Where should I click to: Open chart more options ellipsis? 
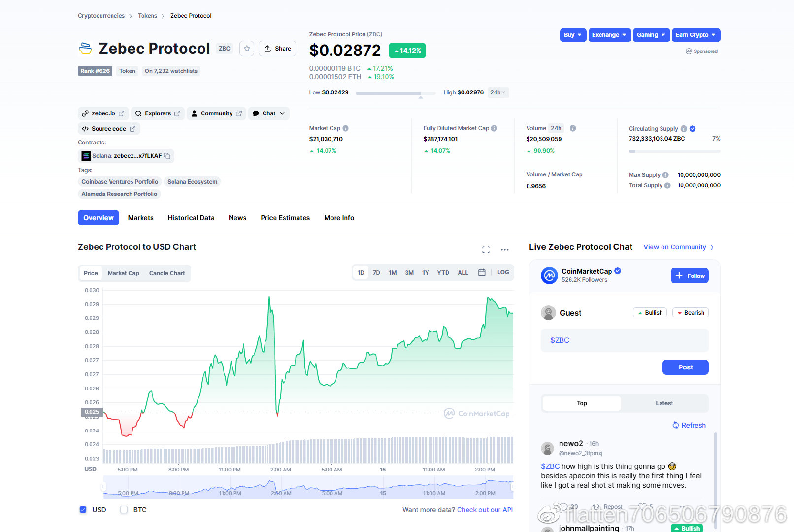point(505,250)
